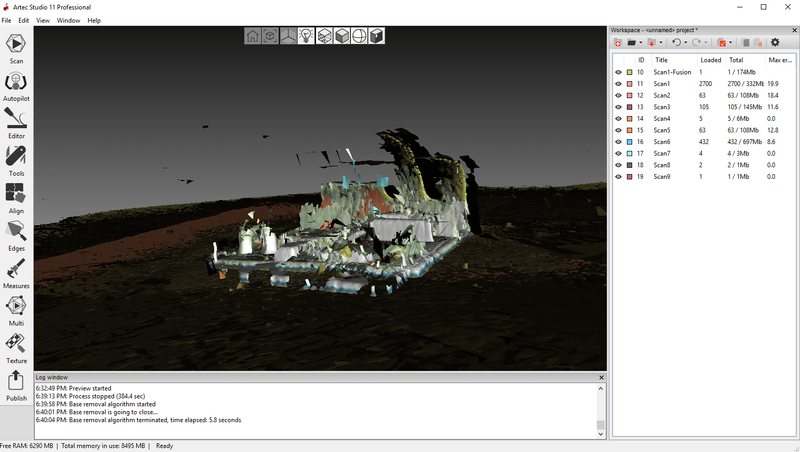Open workspace settings gear
The width and height of the screenshot is (800, 452).
(774, 43)
